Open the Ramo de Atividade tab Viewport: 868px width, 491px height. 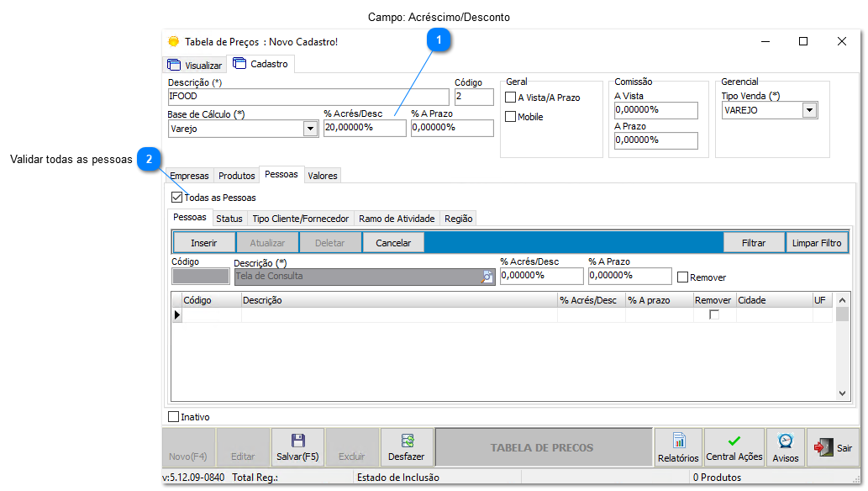(x=396, y=218)
